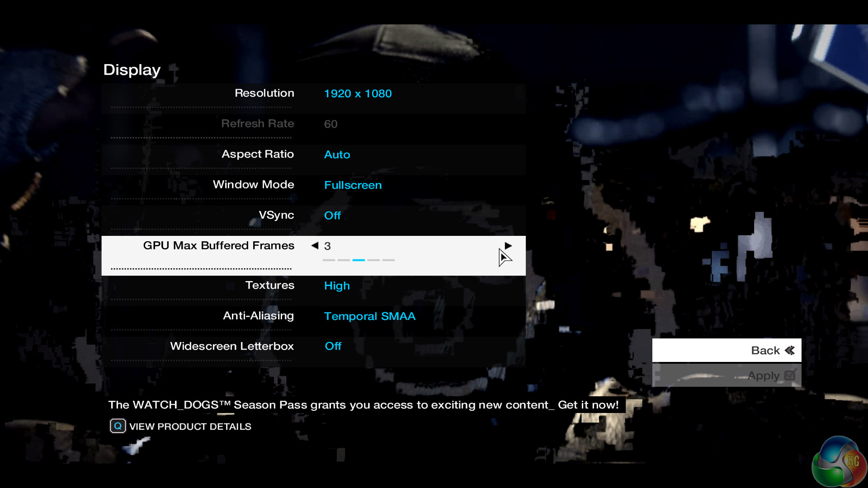Open the Resolution 1920 x 1080 option
868x488 pixels.
[x=358, y=94]
